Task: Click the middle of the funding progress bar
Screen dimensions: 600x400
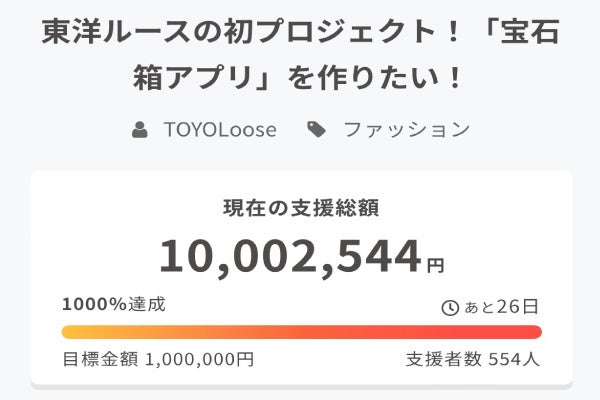Action: (x=300, y=332)
